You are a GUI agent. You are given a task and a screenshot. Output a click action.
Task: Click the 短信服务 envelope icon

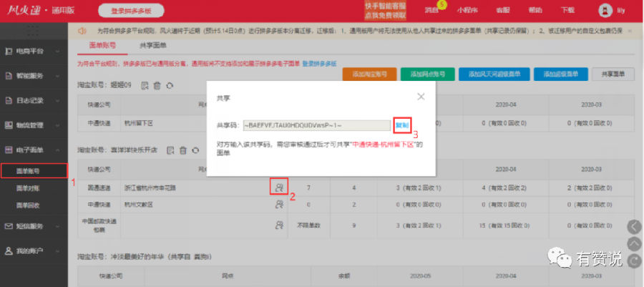[x=9, y=226]
